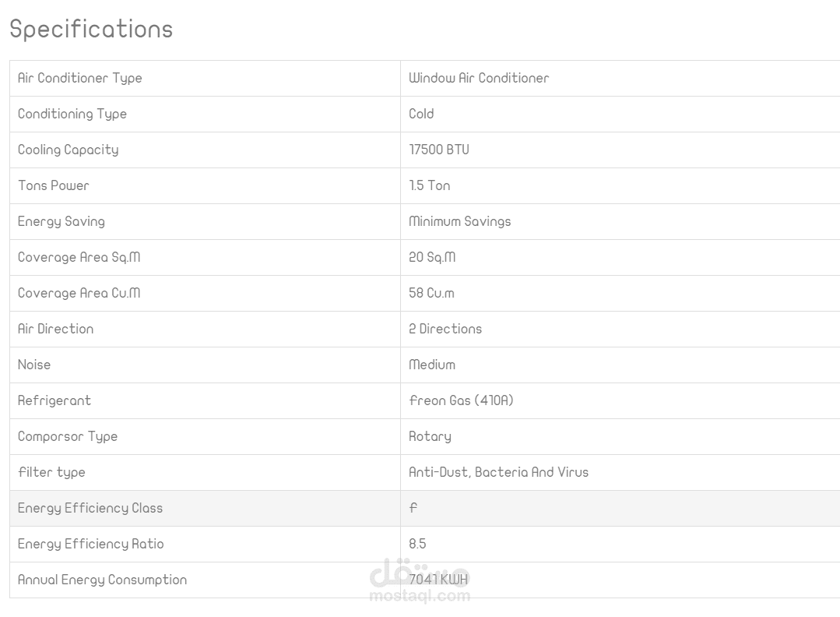Click the 2 Directions value

pyautogui.click(x=445, y=329)
